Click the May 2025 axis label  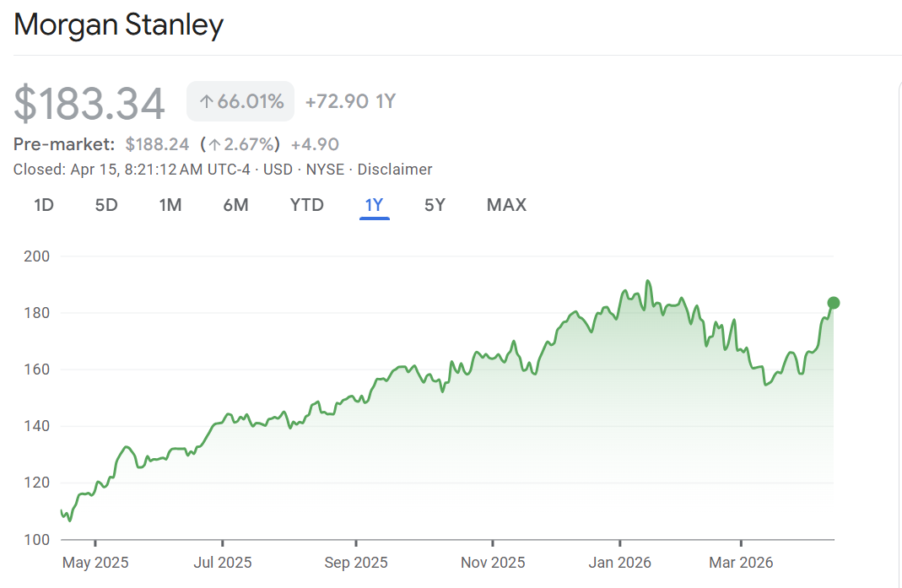(95, 562)
